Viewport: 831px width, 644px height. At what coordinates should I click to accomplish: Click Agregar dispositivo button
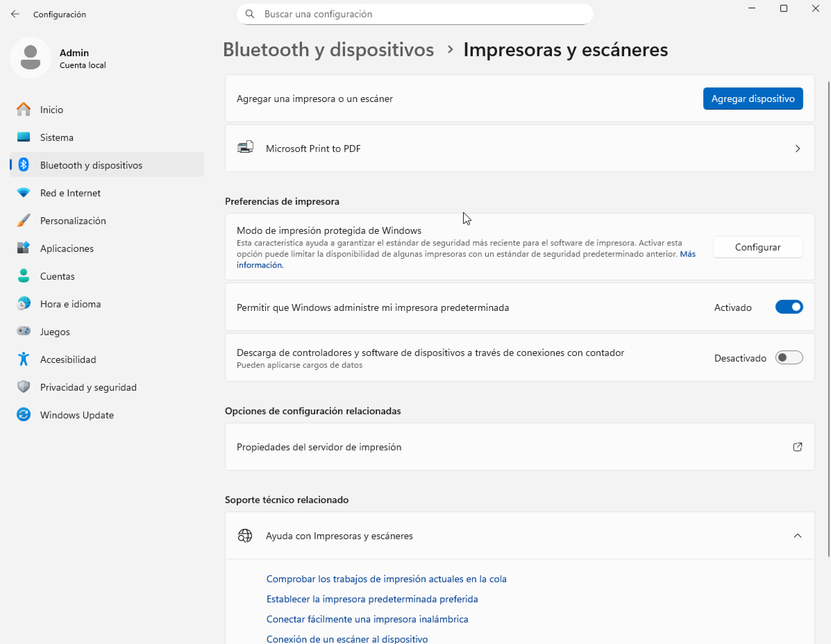pos(753,99)
